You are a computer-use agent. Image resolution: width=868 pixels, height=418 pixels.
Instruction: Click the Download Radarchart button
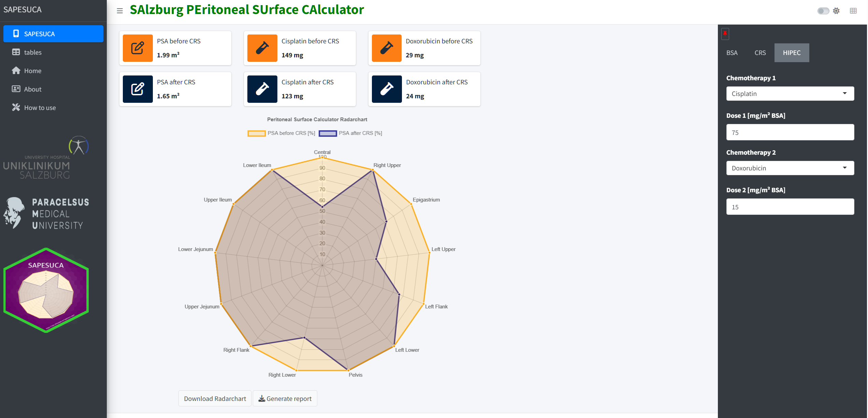(x=215, y=399)
